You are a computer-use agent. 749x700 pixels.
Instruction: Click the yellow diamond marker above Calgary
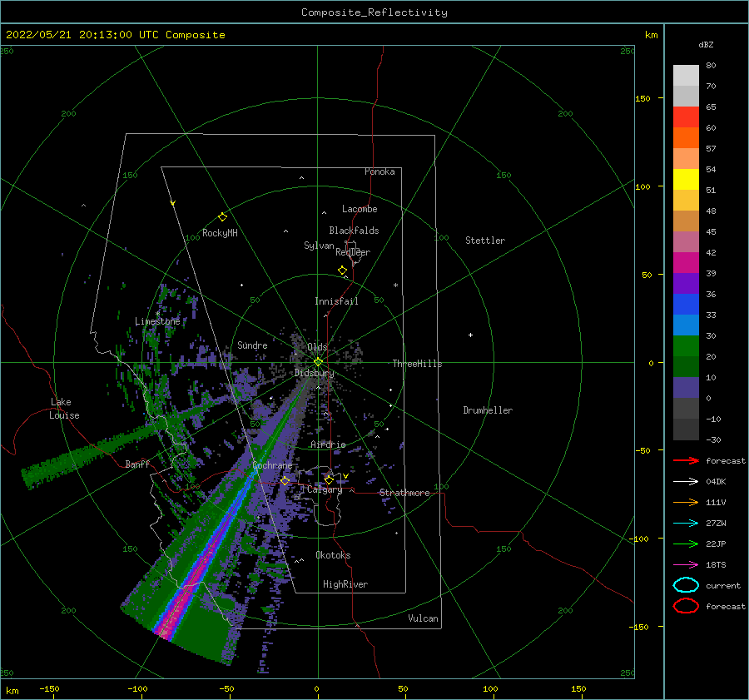(329, 479)
